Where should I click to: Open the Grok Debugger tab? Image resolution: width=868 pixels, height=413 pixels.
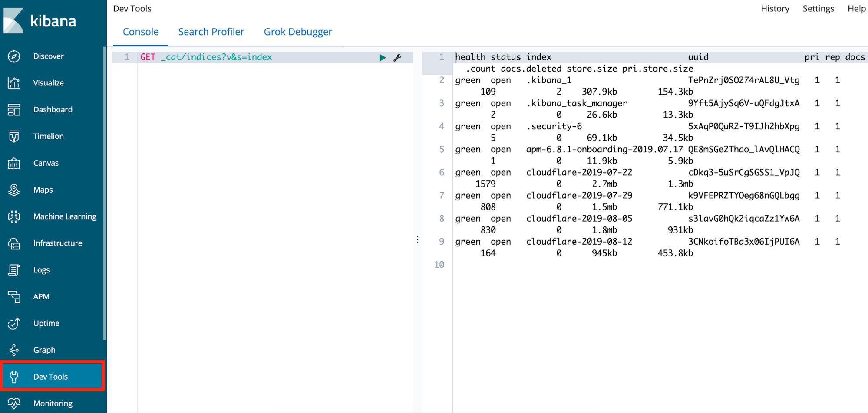tap(298, 31)
